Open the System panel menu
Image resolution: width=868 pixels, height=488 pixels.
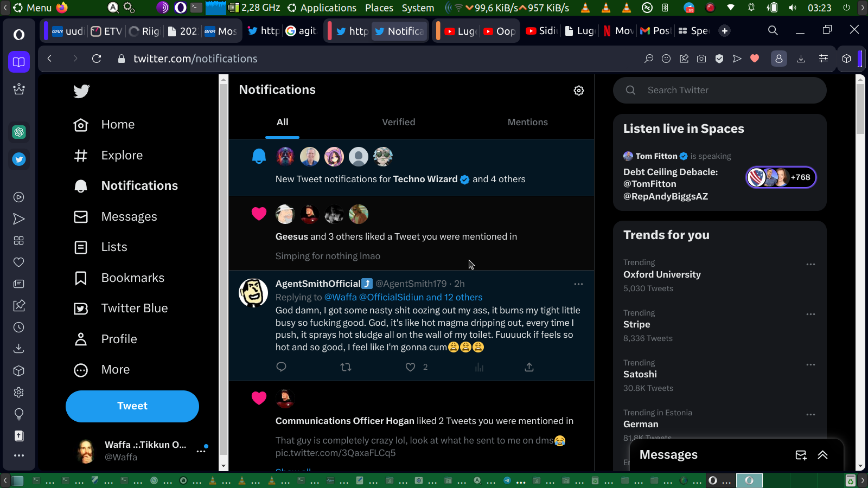[x=418, y=8]
